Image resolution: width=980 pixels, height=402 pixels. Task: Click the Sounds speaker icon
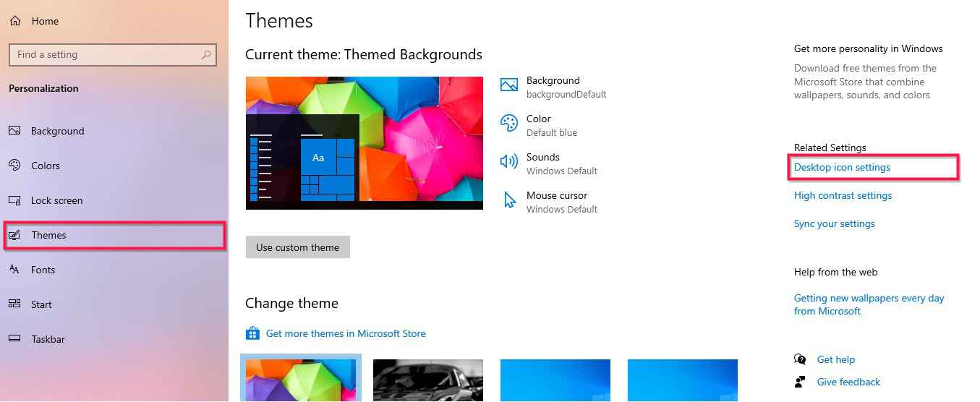[x=509, y=162]
